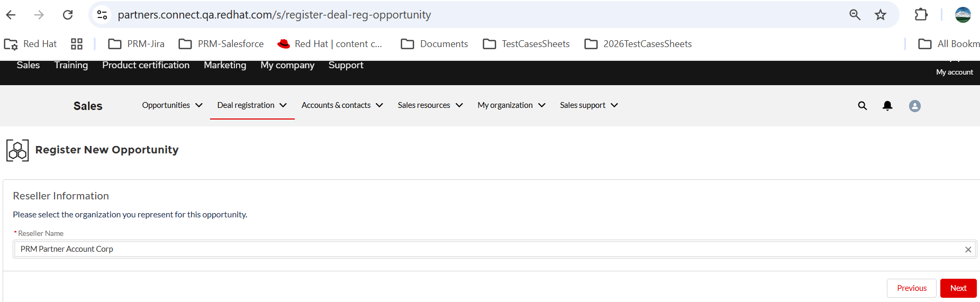Bookmark this page with the star icon
The height and width of the screenshot is (302, 980).
tap(880, 15)
